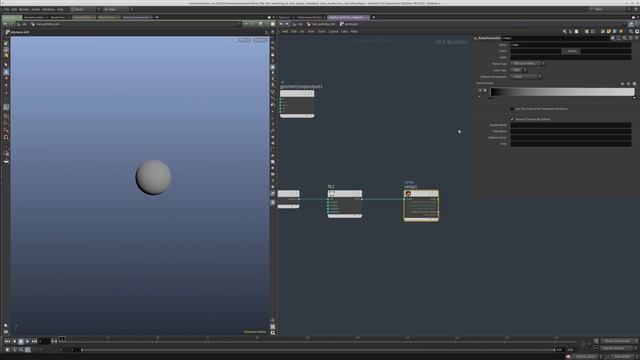Click the Name field in Ramp Parameter
Image resolution: width=640 pixels, height=360 pixels.
click(571, 45)
